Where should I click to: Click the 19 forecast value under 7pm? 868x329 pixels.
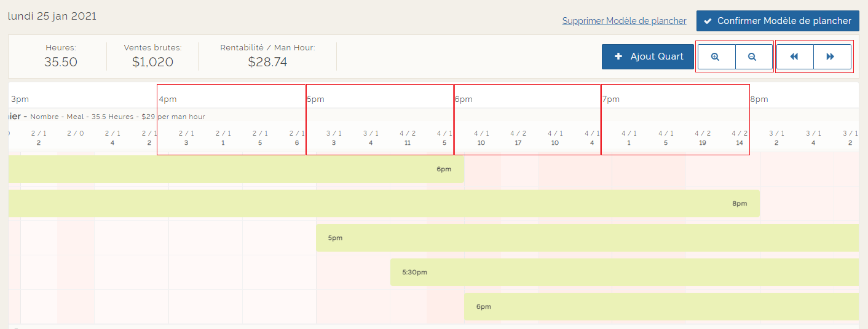703,143
